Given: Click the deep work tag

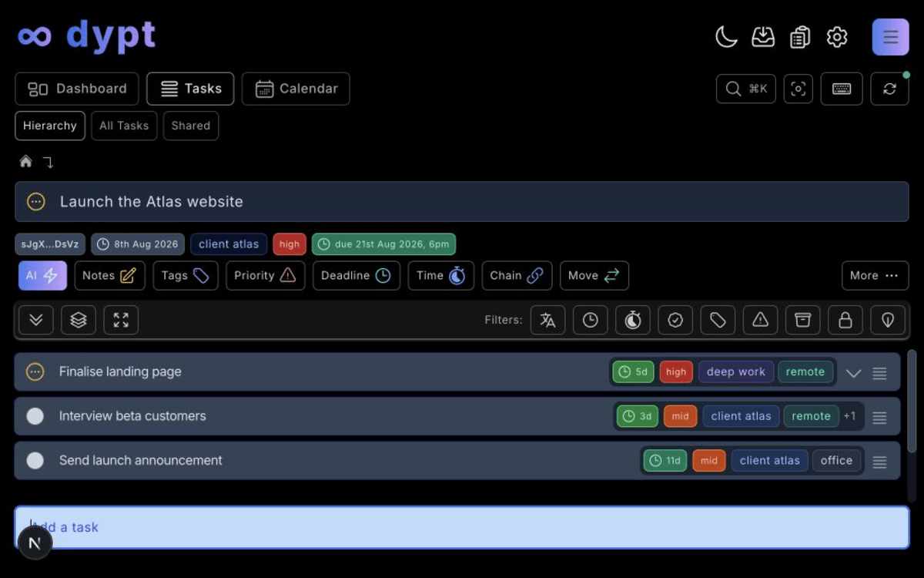Looking at the screenshot, I should (x=736, y=371).
